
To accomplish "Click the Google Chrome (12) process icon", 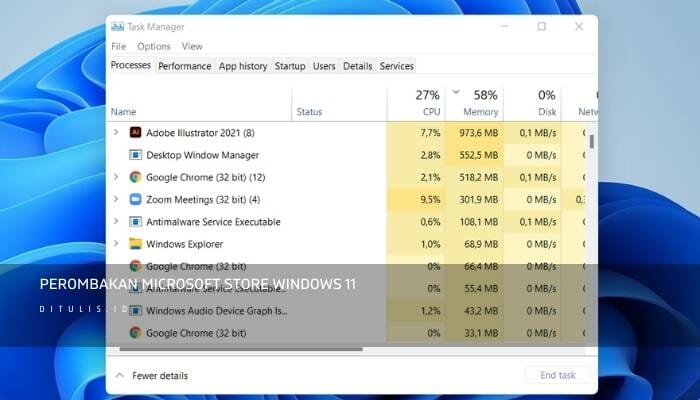I will 135,177.
